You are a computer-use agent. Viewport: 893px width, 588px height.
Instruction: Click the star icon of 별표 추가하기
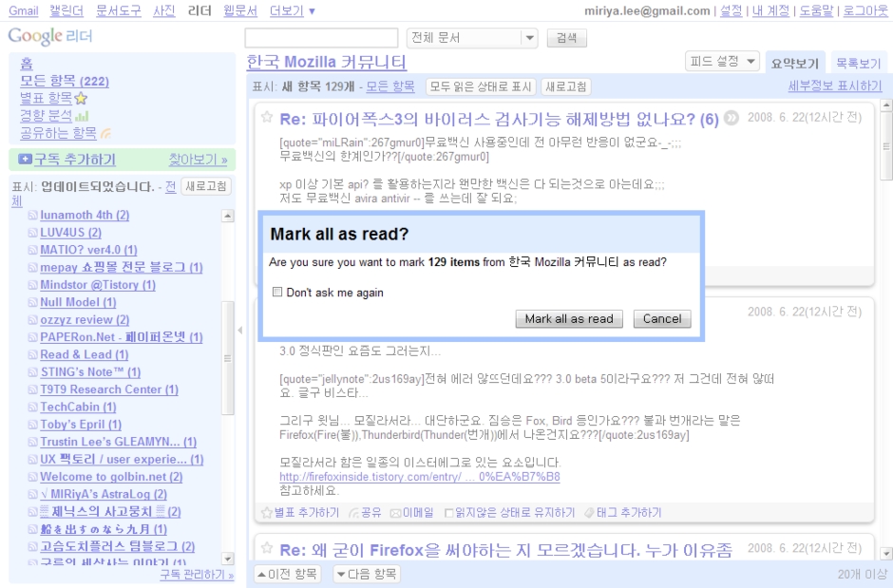click(x=267, y=513)
